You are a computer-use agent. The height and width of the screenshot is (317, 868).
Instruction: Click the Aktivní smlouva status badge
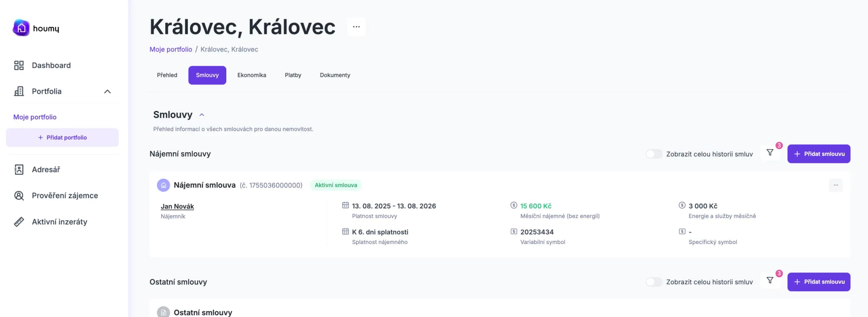click(x=336, y=185)
